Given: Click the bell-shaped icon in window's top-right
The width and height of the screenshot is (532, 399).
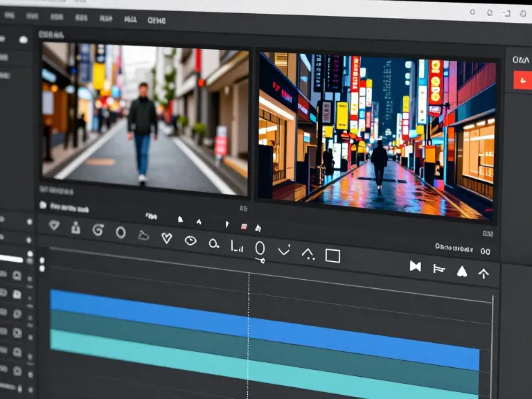Looking at the screenshot, I should pyautogui.click(x=490, y=12).
